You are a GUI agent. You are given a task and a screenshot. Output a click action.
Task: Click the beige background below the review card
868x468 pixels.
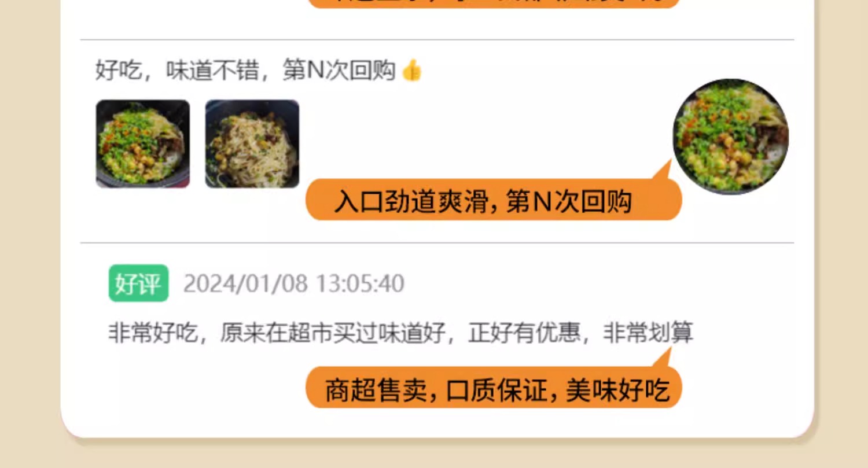click(434, 456)
